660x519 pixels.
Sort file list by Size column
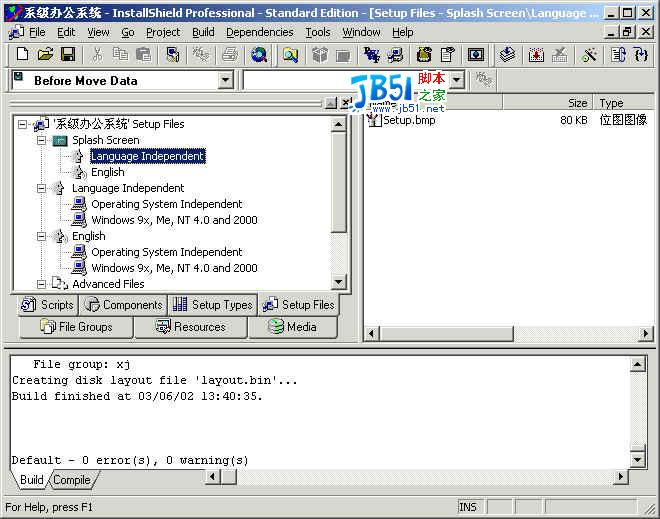(548, 103)
